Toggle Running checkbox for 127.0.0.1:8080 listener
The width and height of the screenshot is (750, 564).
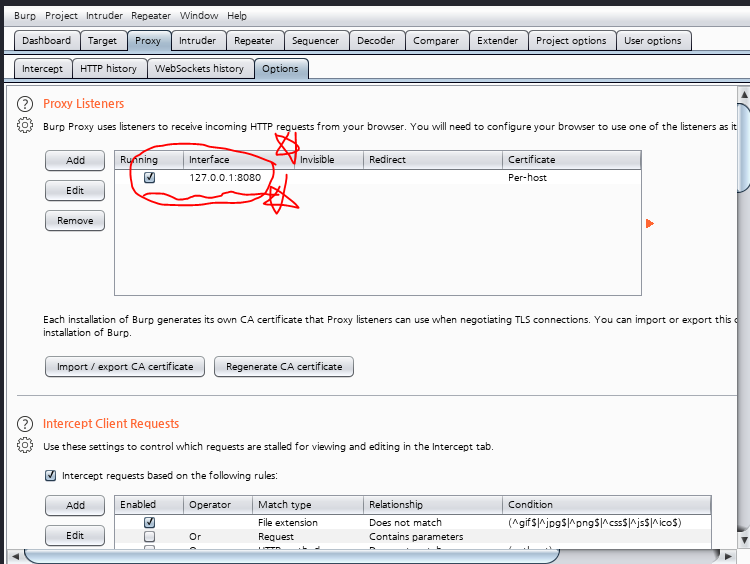click(149, 177)
